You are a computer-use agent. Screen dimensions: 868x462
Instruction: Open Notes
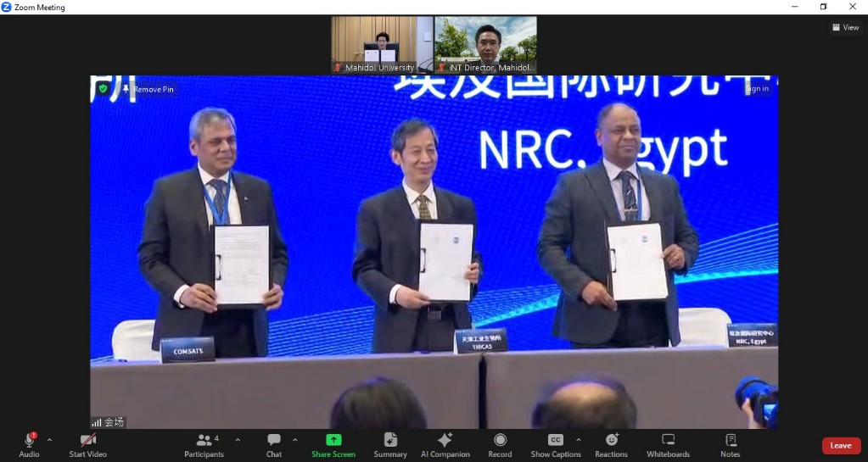point(731,445)
